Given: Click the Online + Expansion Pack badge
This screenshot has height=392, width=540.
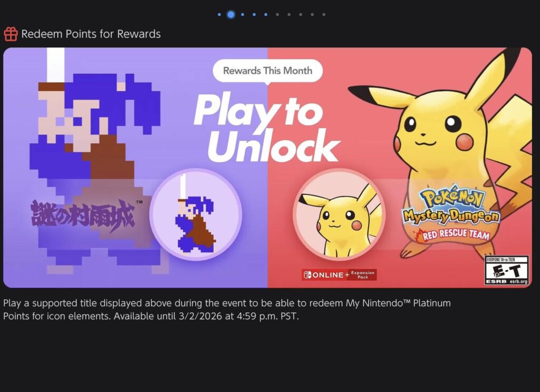Looking at the screenshot, I should [340, 273].
